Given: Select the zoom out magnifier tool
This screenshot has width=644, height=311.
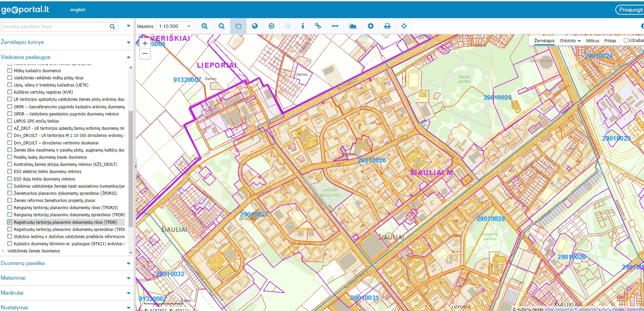Looking at the screenshot, I should click(x=221, y=26).
